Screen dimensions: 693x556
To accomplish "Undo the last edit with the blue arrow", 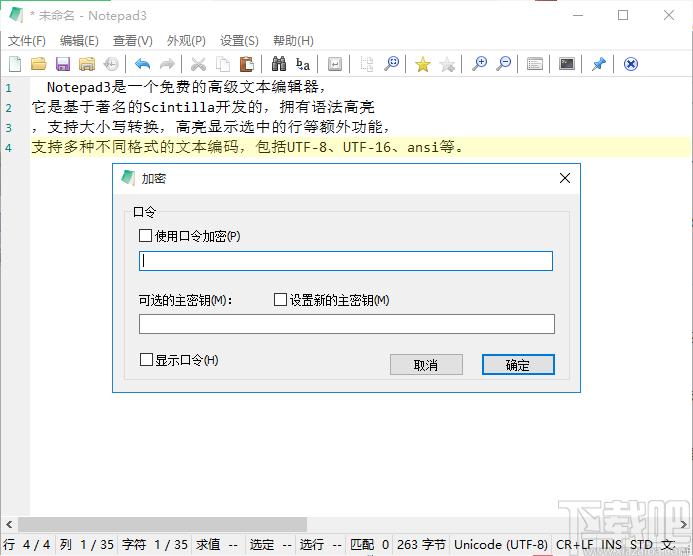I will pyautogui.click(x=142, y=64).
